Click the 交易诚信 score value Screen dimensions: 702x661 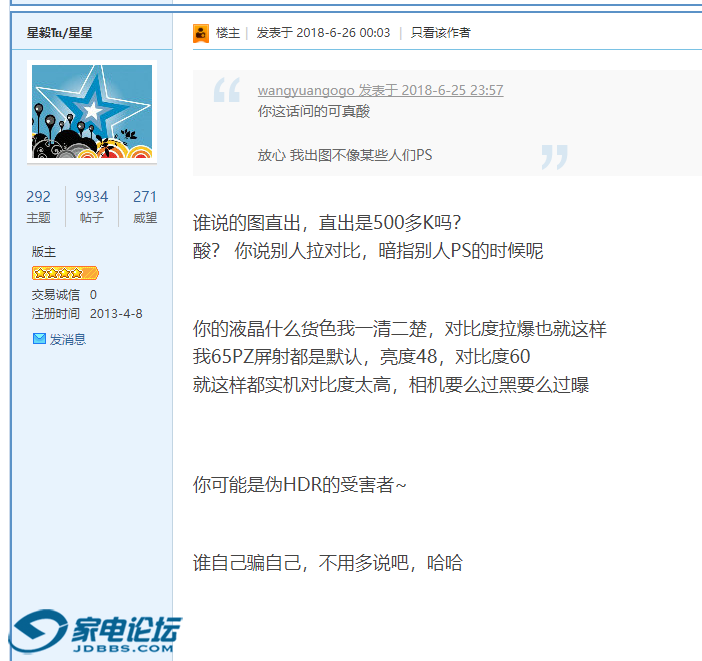tap(93, 295)
